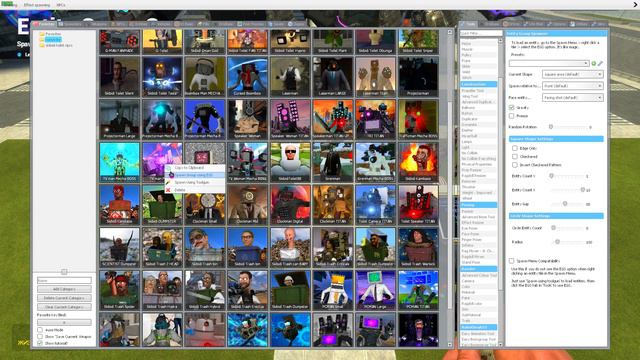Toggle the Show tutorial checkbox

[x=40, y=343]
